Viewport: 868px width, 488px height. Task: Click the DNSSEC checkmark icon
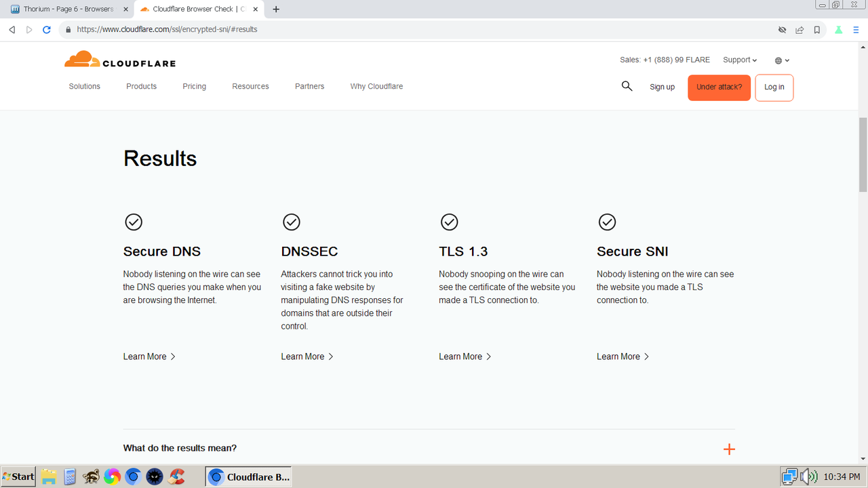[x=292, y=222]
